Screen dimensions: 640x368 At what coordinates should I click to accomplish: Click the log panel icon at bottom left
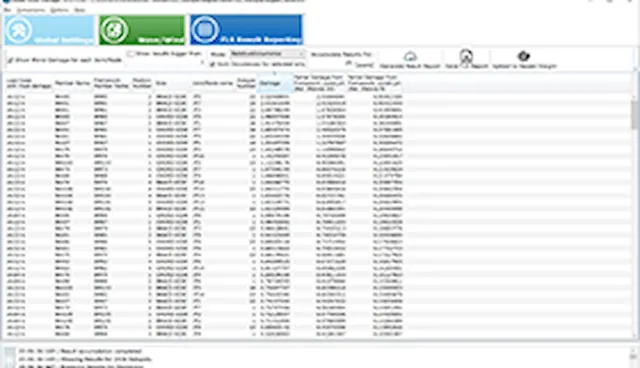click(10, 356)
